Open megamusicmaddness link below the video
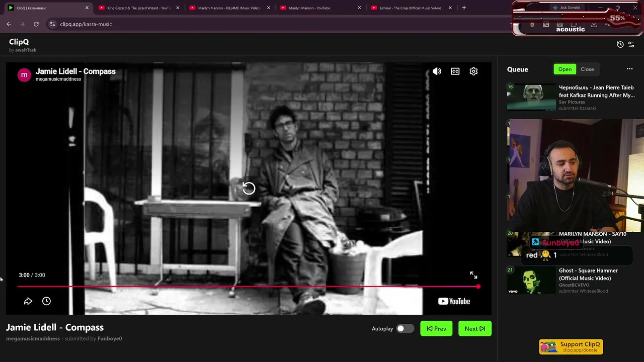 [33, 339]
